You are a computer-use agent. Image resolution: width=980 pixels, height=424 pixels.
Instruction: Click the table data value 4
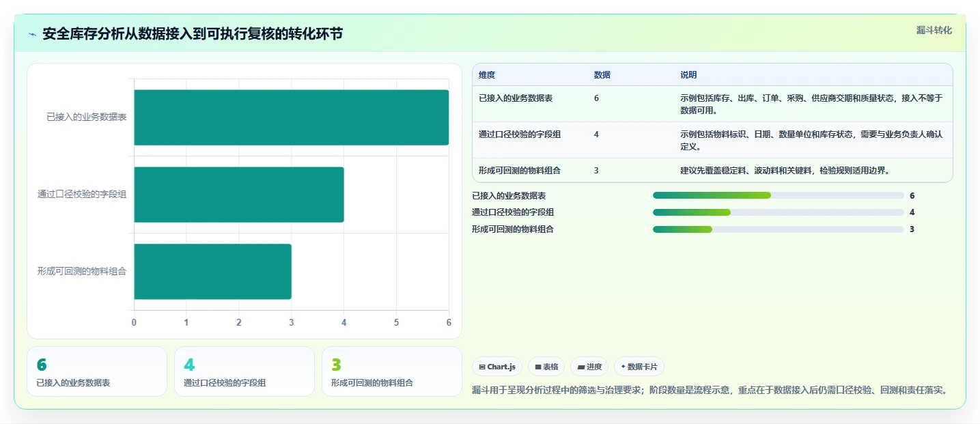(x=596, y=135)
